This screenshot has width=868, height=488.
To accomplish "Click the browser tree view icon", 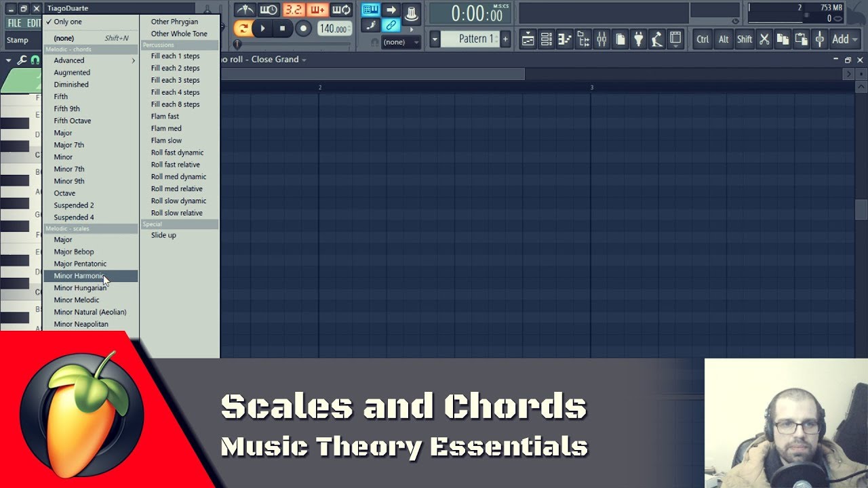I will click(583, 39).
